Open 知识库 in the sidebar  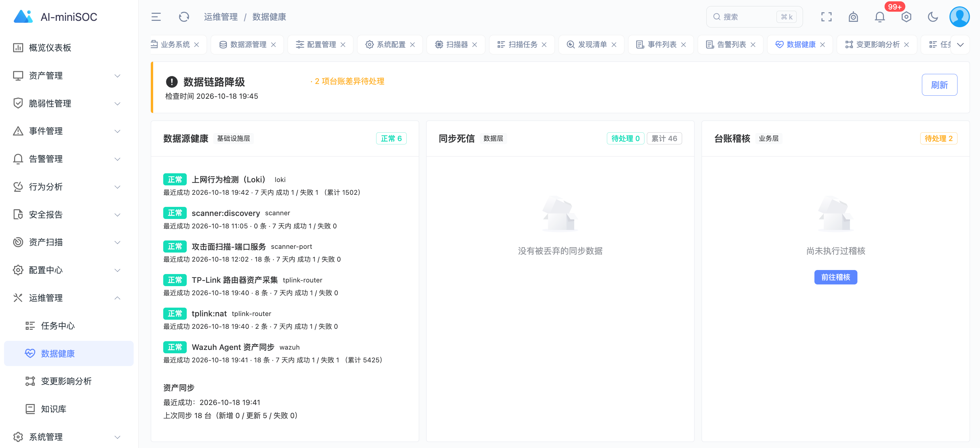click(69, 409)
